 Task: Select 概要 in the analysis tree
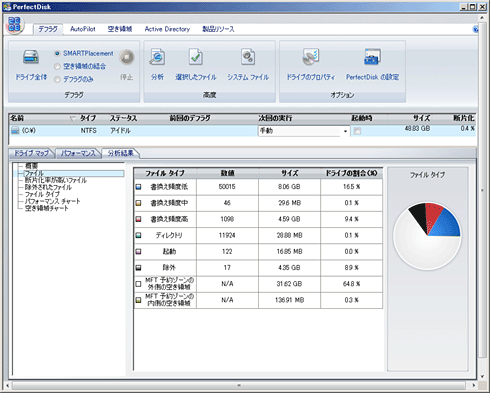[31, 166]
